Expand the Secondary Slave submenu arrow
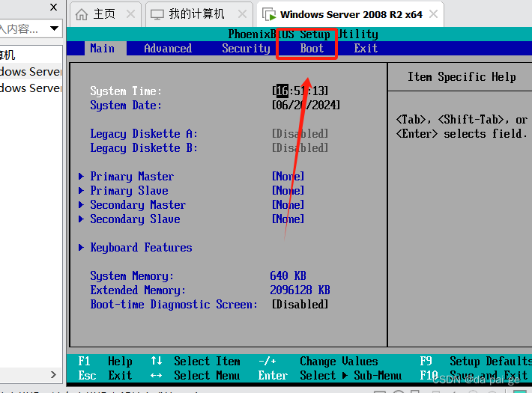The width and height of the screenshot is (532, 393). (81, 219)
